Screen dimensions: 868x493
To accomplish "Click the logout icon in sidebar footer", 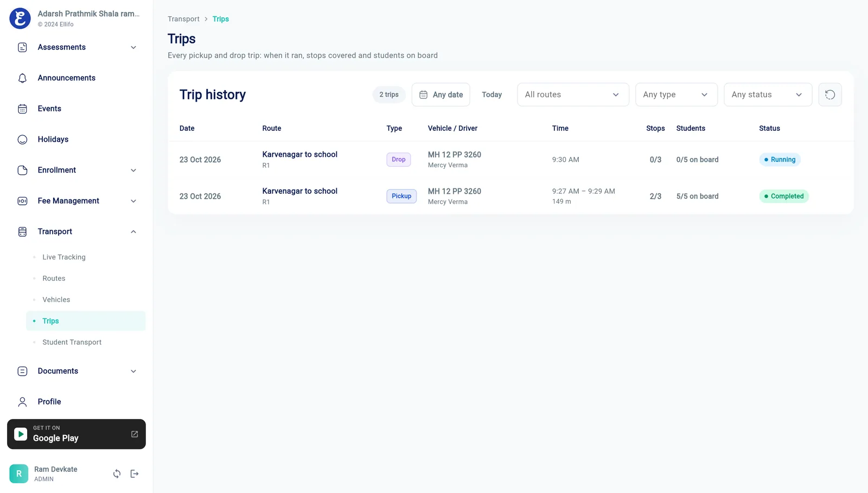I will pos(135,474).
